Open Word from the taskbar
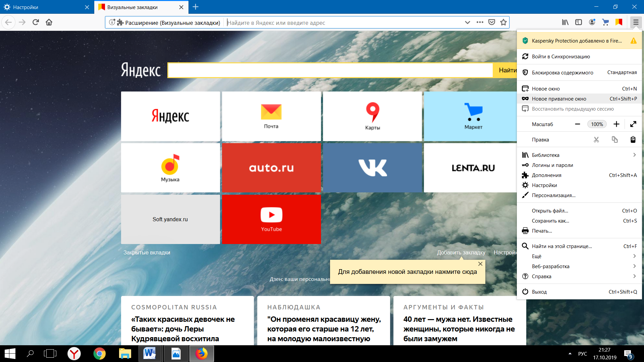Image resolution: width=644 pixels, height=362 pixels. point(150,354)
